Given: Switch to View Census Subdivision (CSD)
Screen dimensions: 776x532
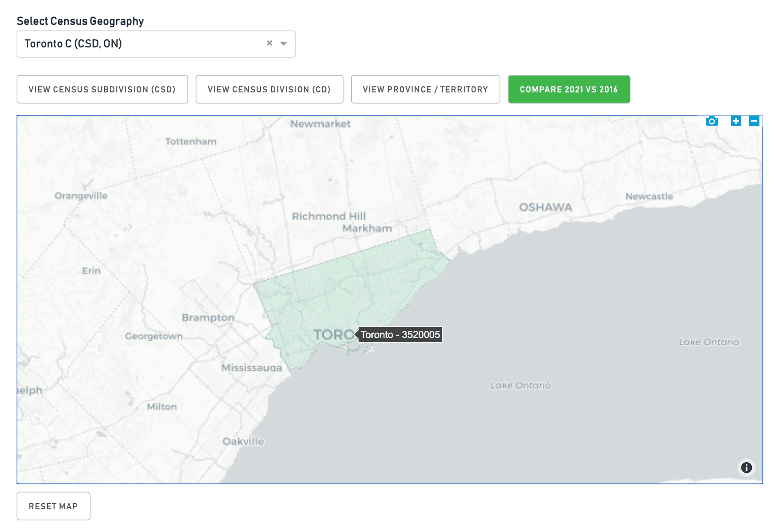Looking at the screenshot, I should click(102, 89).
